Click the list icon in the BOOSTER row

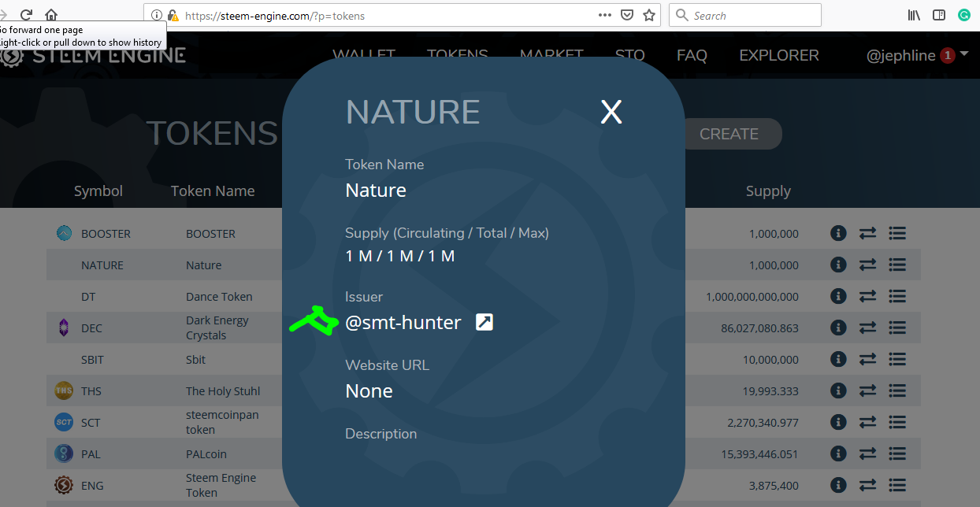pos(896,233)
